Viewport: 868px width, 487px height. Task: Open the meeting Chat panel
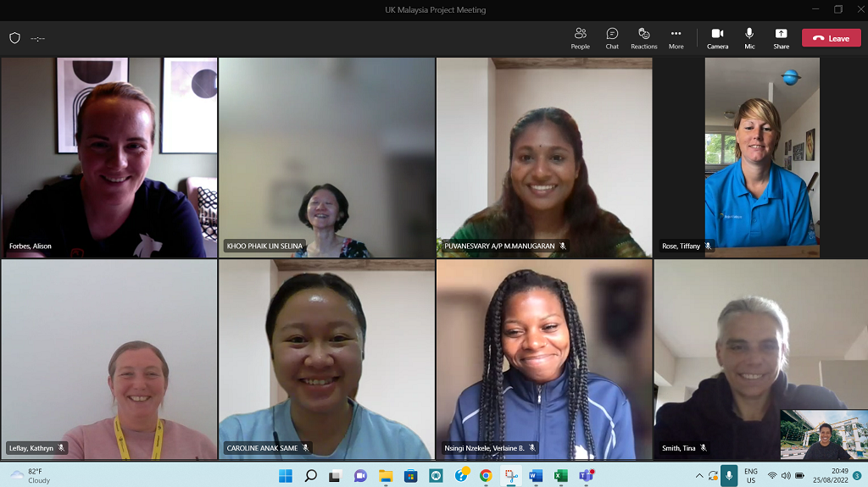[612, 37]
